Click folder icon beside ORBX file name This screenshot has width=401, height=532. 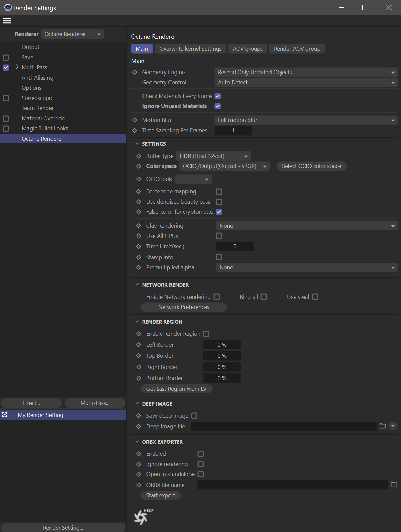tap(394, 485)
